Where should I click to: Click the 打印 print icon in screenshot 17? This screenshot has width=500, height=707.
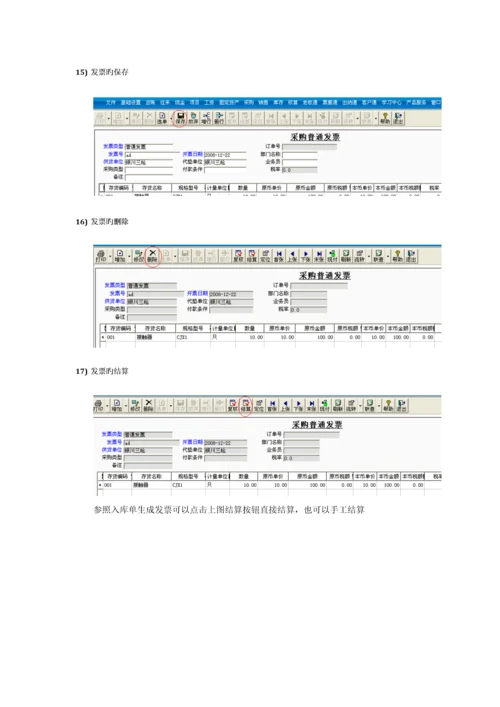pos(98,405)
